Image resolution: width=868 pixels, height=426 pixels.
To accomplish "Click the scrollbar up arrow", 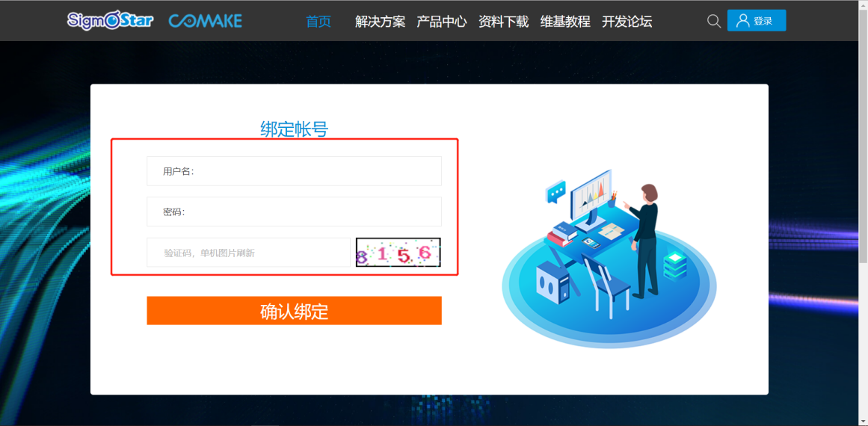I will 864,4.
